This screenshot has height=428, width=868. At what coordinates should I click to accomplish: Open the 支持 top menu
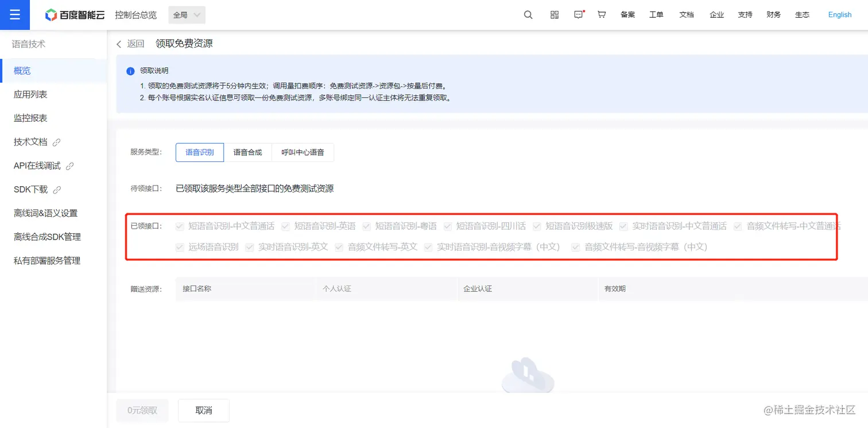pos(745,15)
